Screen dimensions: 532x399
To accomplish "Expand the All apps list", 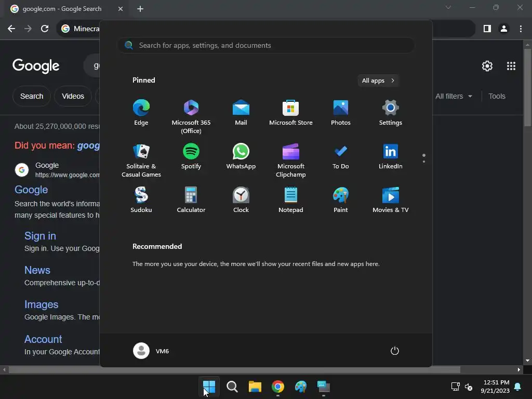I will pyautogui.click(x=378, y=81).
